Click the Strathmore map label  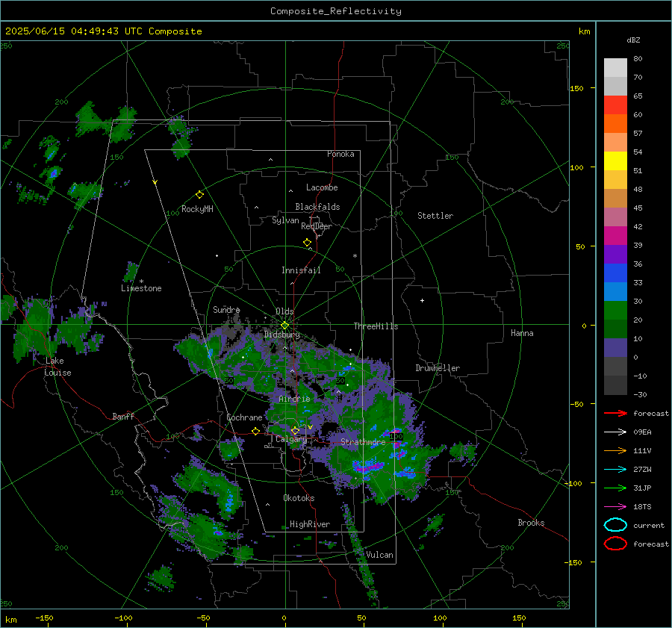(363, 441)
